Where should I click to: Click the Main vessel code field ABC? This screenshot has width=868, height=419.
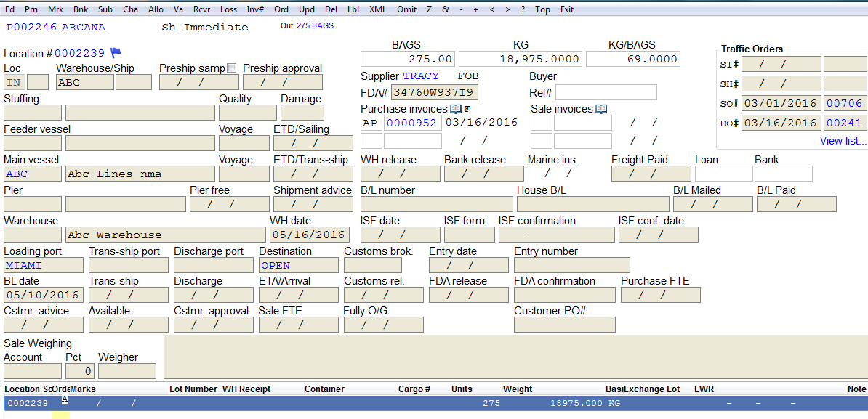click(x=33, y=174)
